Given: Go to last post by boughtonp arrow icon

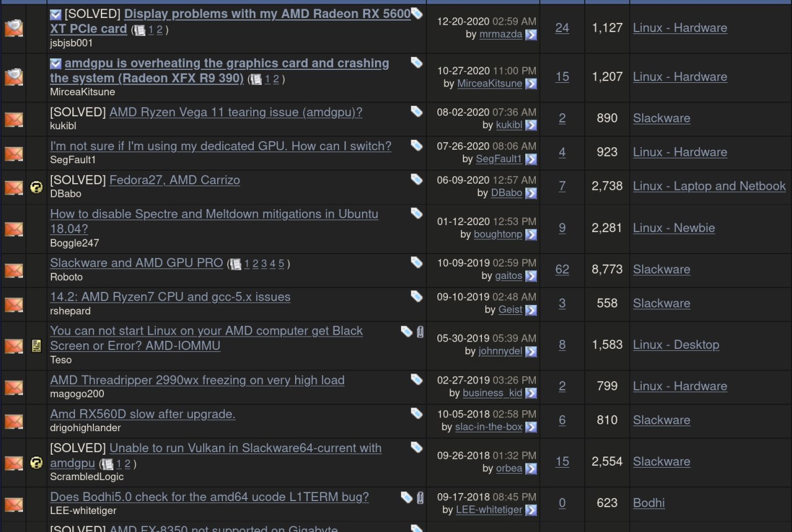Looking at the screenshot, I should tap(531, 234).
